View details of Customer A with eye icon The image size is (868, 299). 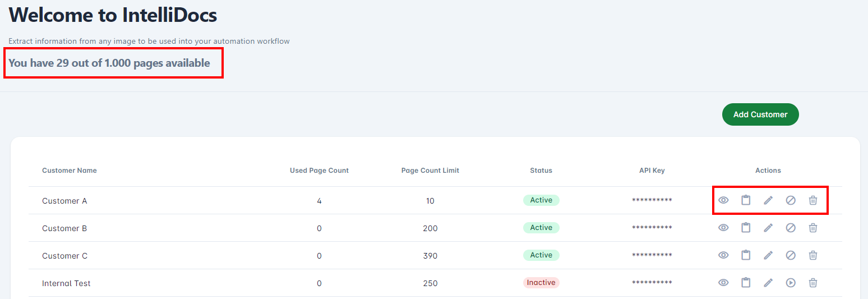click(723, 200)
